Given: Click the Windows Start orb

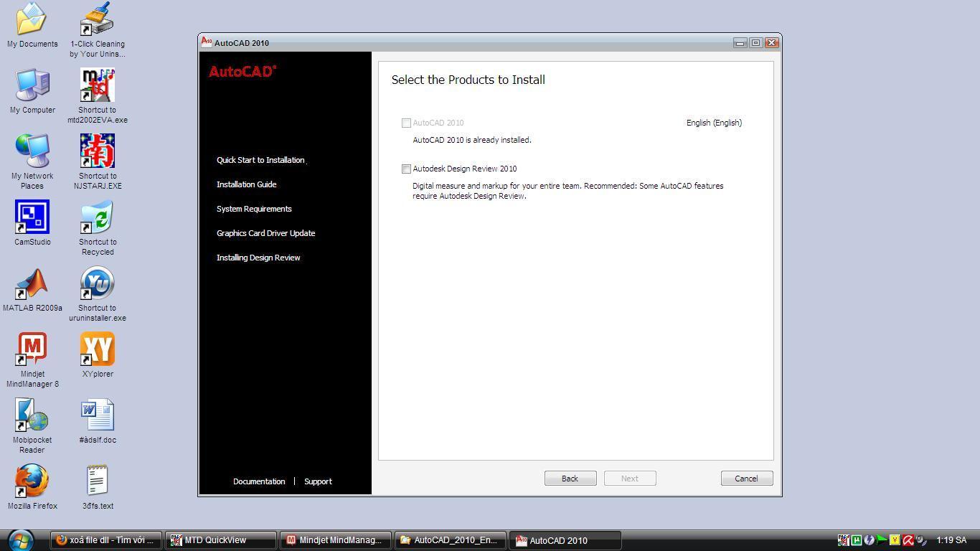Looking at the screenshot, I should click(21, 540).
